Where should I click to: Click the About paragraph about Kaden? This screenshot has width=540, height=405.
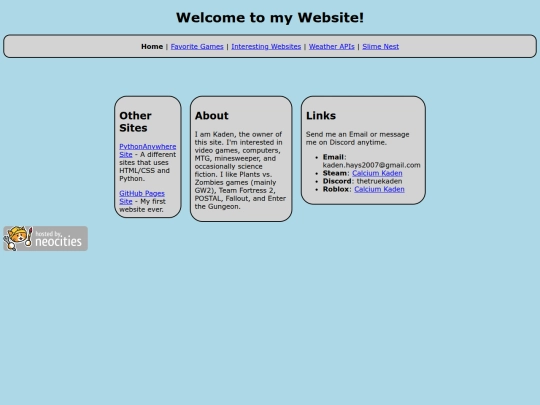tap(240, 170)
